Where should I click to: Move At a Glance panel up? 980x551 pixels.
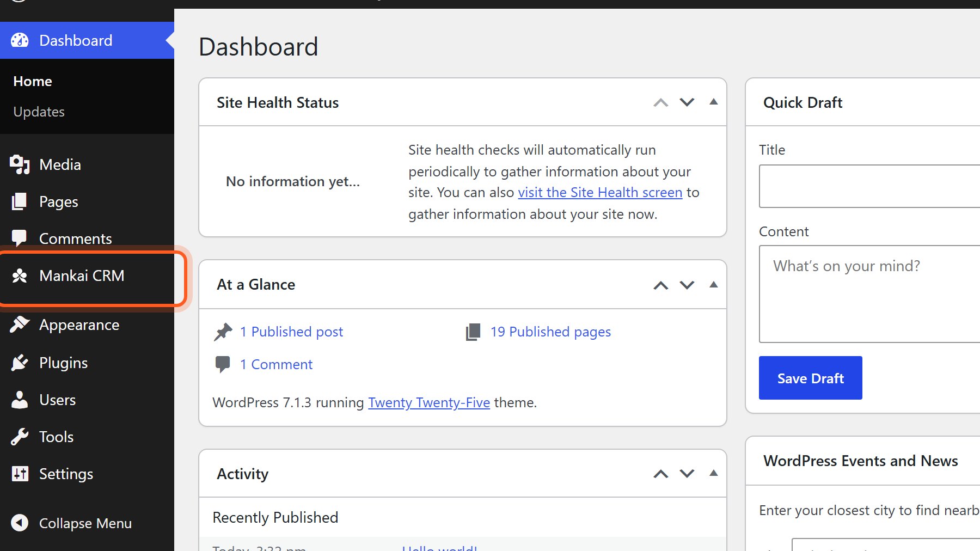coord(660,285)
